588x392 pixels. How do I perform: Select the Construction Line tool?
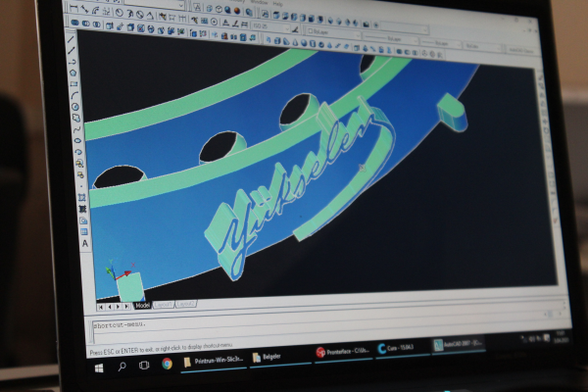click(x=72, y=51)
